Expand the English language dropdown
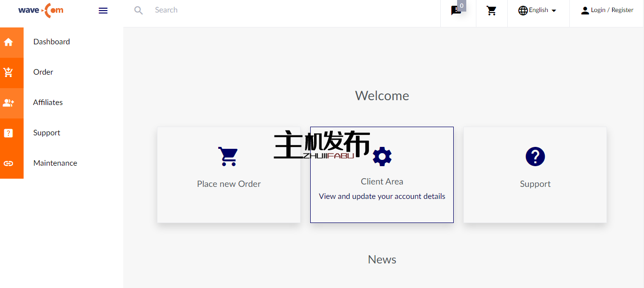Image resolution: width=644 pixels, height=288 pixels. coord(553,11)
